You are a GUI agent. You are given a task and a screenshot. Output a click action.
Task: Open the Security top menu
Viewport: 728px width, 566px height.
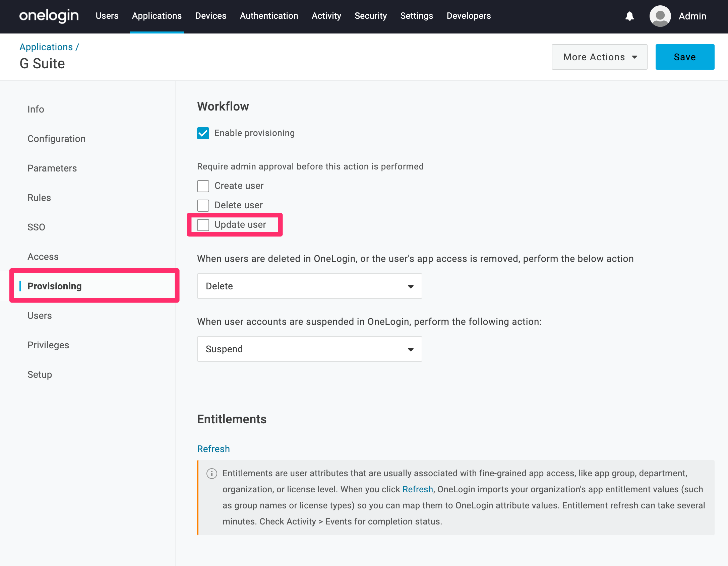pyautogui.click(x=371, y=16)
